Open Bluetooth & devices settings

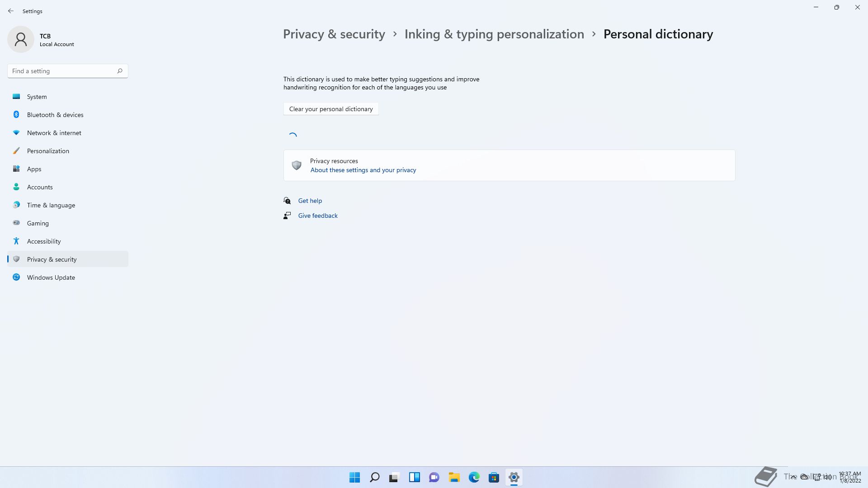[x=55, y=115]
